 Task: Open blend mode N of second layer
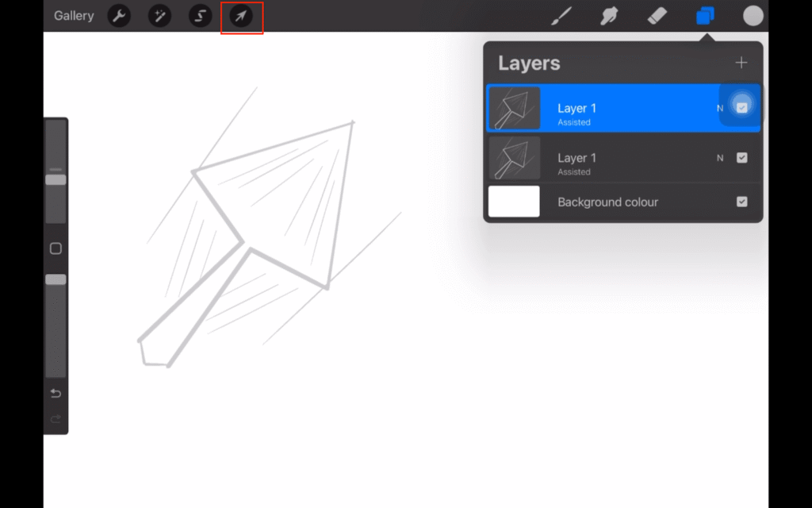pos(720,158)
